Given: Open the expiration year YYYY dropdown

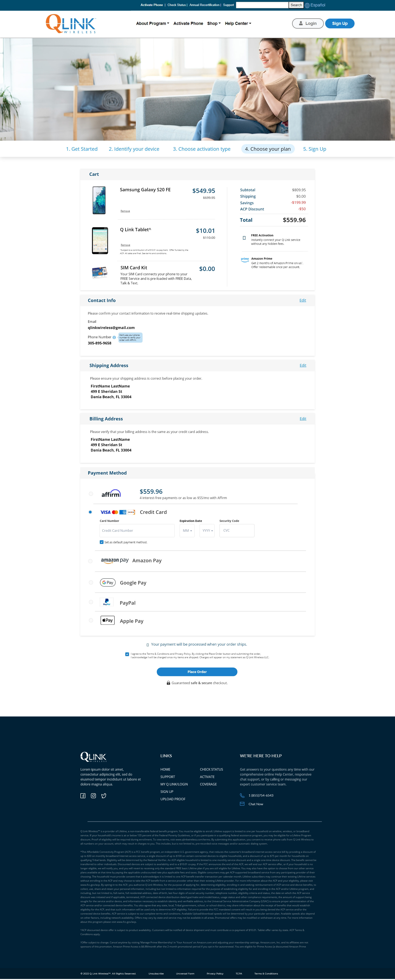Looking at the screenshot, I should [x=207, y=530].
